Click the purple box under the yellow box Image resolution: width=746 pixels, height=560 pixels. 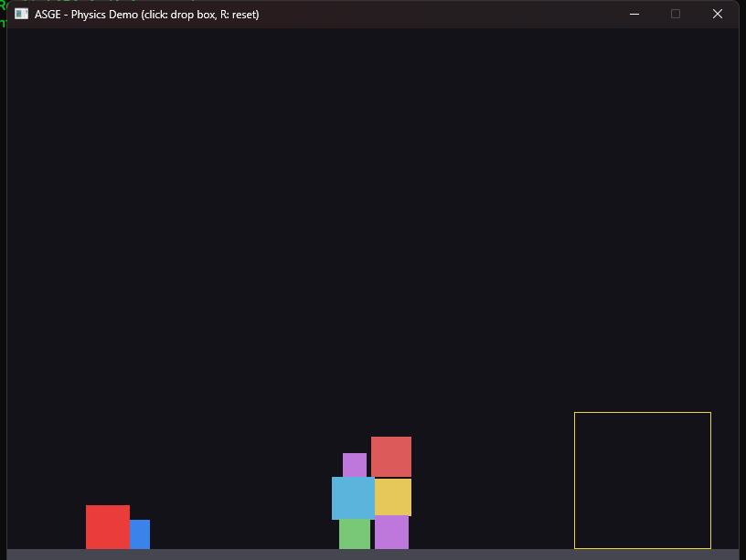391,533
